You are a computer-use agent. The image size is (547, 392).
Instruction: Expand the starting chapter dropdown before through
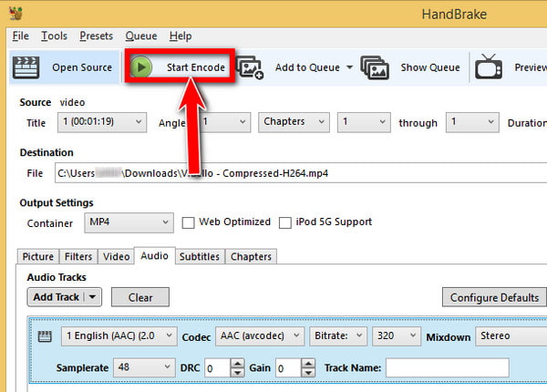364,122
